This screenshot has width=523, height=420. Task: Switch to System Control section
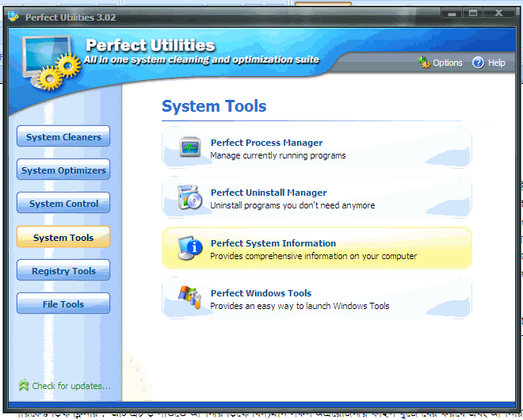point(63,203)
